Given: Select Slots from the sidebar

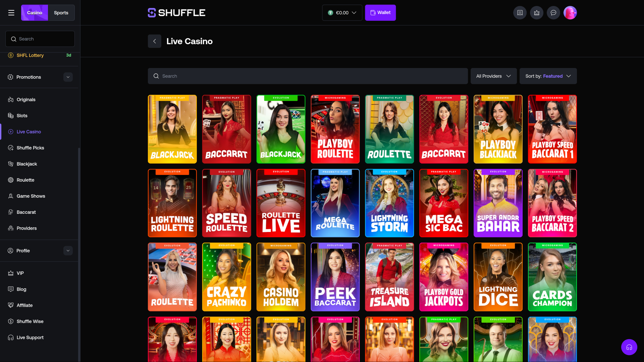Looking at the screenshot, I should pyautogui.click(x=22, y=115).
